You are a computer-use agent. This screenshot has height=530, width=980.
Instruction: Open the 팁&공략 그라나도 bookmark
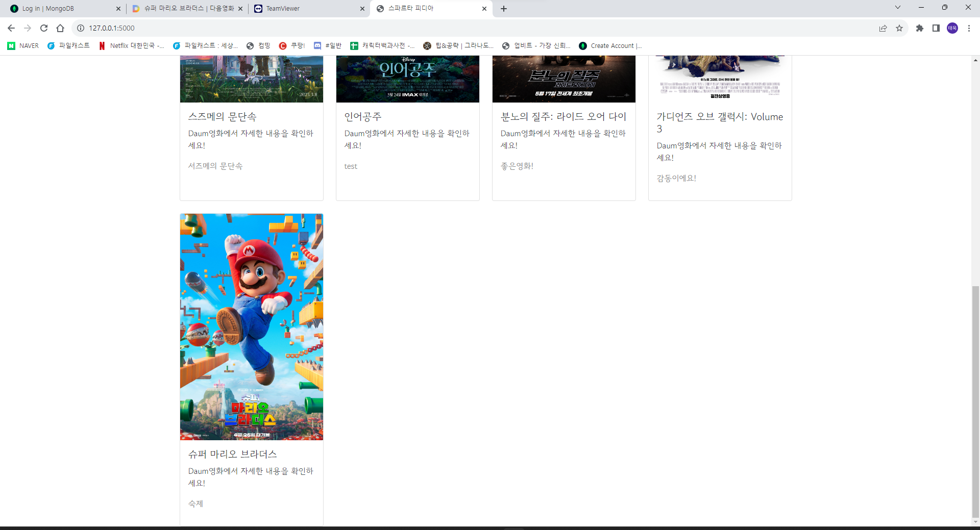(458, 46)
